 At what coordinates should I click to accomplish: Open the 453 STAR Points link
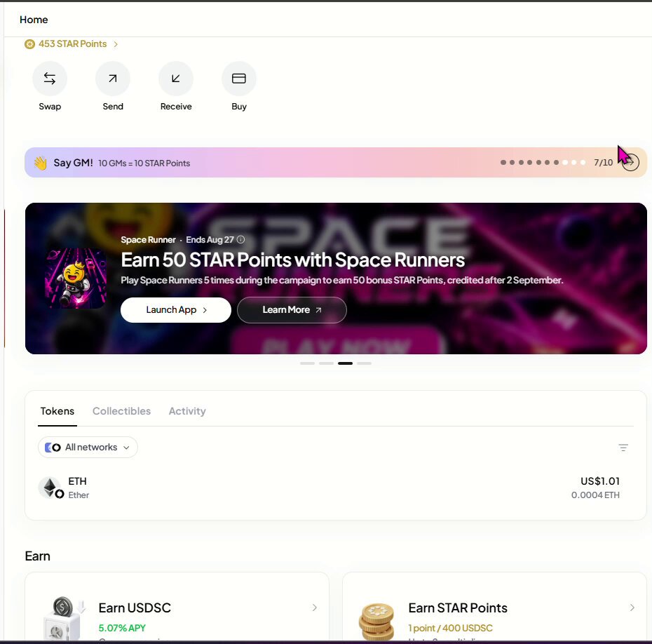(x=72, y=44)
